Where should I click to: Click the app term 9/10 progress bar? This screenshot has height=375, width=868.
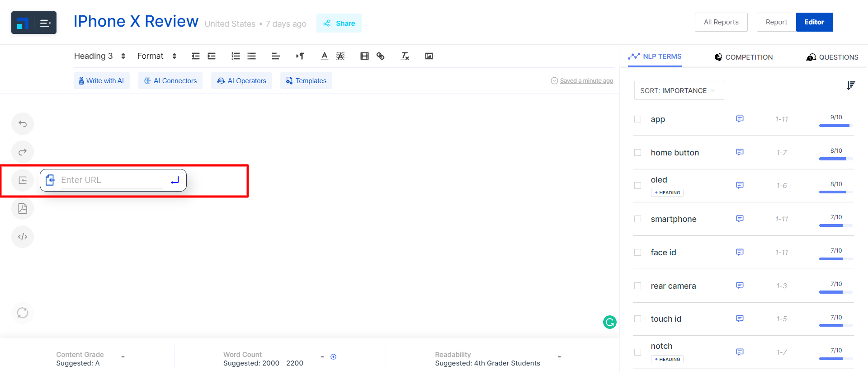pyautogui.click(x=836, y=126)
